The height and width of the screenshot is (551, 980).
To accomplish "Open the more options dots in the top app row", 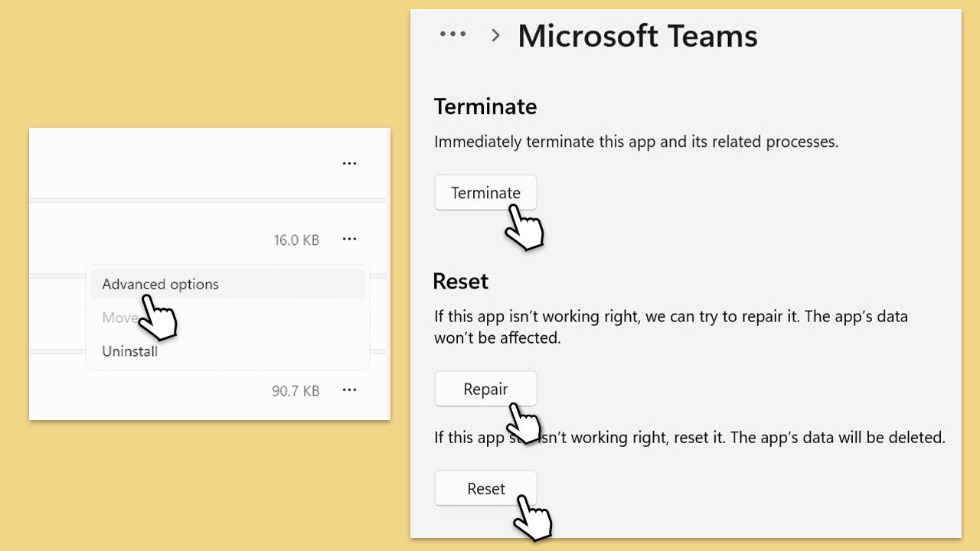I will point(349,164).
